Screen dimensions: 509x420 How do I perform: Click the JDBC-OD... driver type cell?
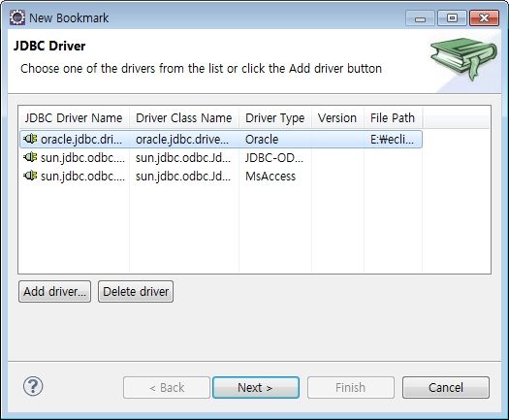pyautogui.click(x=274, y=158)
